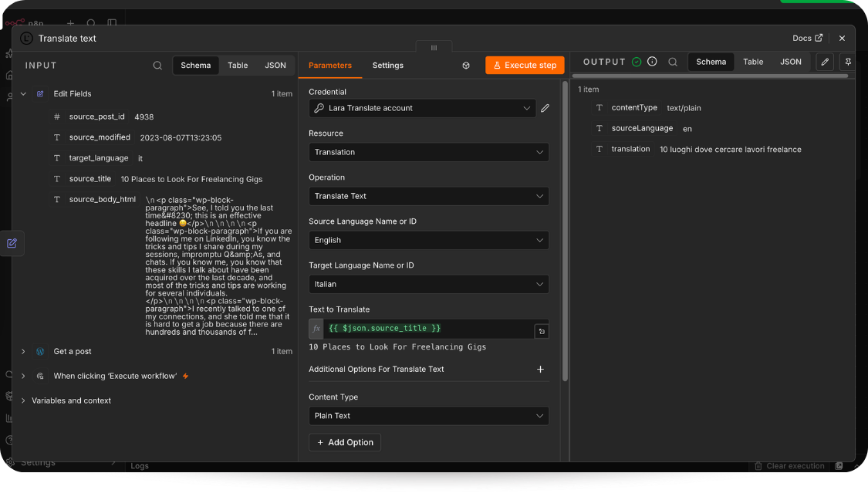Switch OUTPUT view to JSON

coord(791,62)
